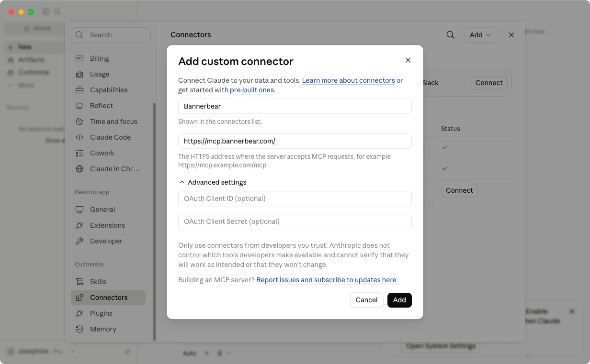The width and height of the screenshot is (590, 364).
Task: Open Memory settings
Action: [x=108, y=329]
